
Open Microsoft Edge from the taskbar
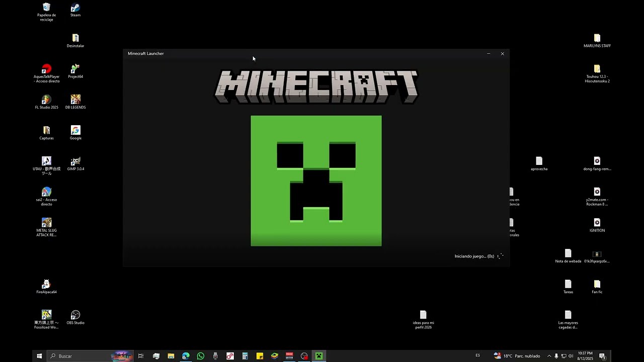point(186,356)
